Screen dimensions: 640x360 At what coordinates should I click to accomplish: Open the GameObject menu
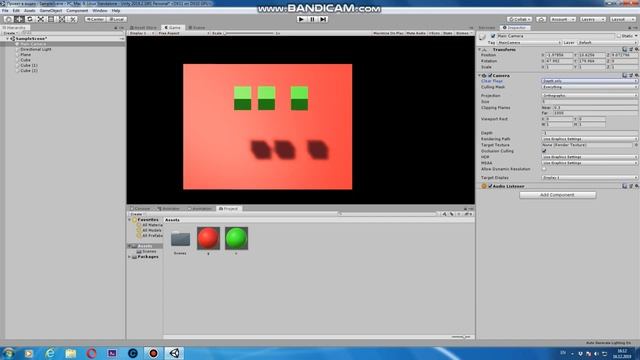51,11
